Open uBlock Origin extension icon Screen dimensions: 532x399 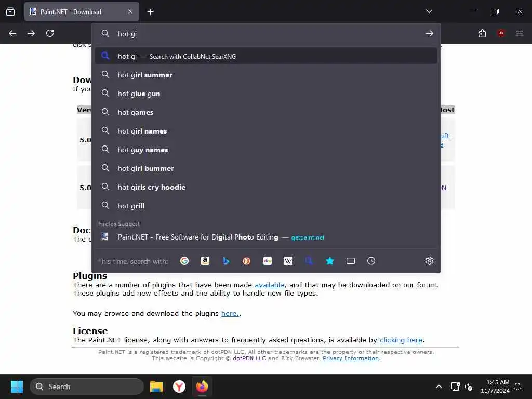[501, 33]
